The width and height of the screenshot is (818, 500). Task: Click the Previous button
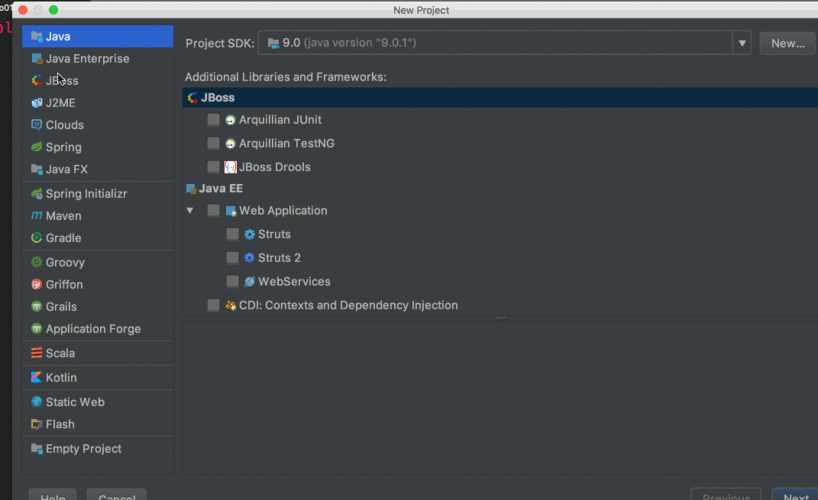(x=726, y=495)
